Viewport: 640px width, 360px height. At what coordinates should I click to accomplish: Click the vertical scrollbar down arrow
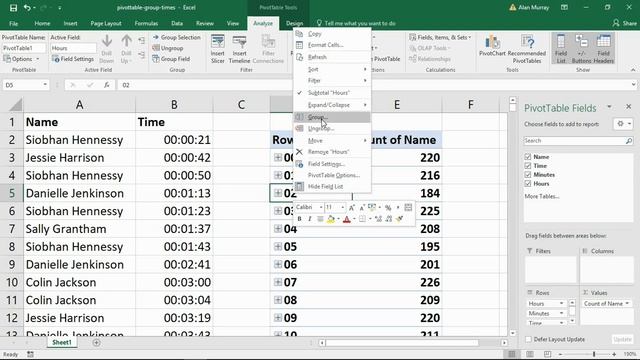(x=513, y=333)
